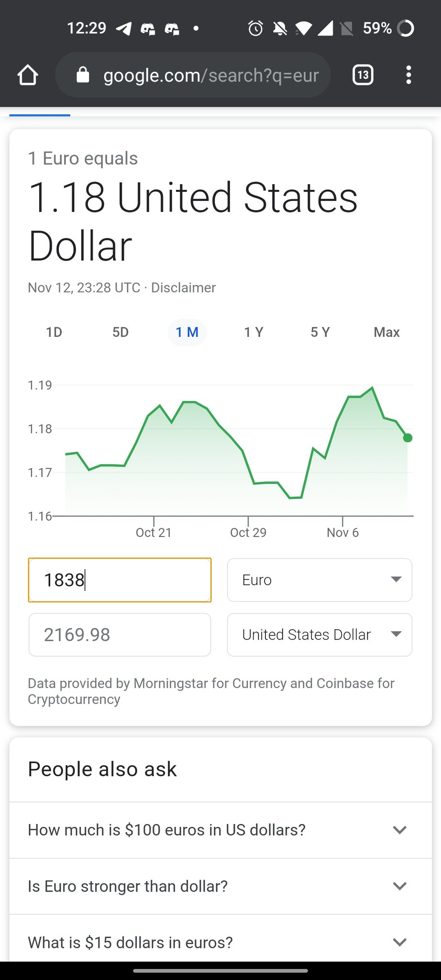Tap the Telegram notification icon
This screenshot has height=980, width=441.
point(123,29)
